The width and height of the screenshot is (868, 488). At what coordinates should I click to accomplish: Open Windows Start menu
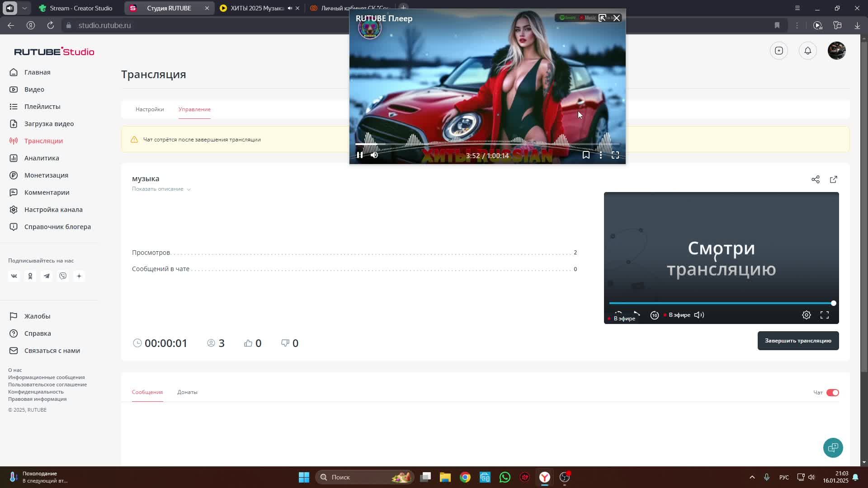pyautogui.click(x=304, y=477)
